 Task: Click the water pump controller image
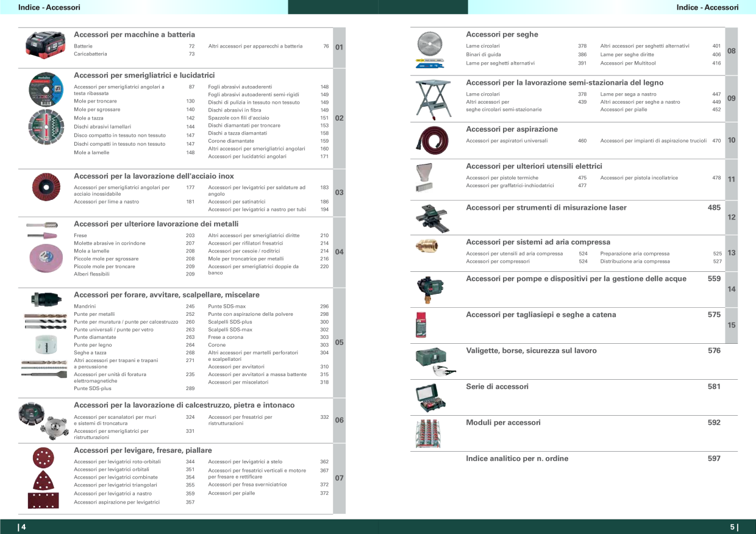pos(429,290)
